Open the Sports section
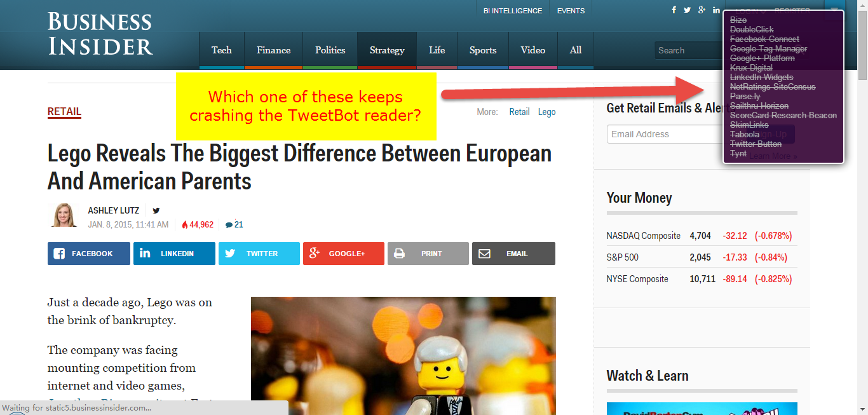This screenshot has height=415, width=868. point(483,50)
